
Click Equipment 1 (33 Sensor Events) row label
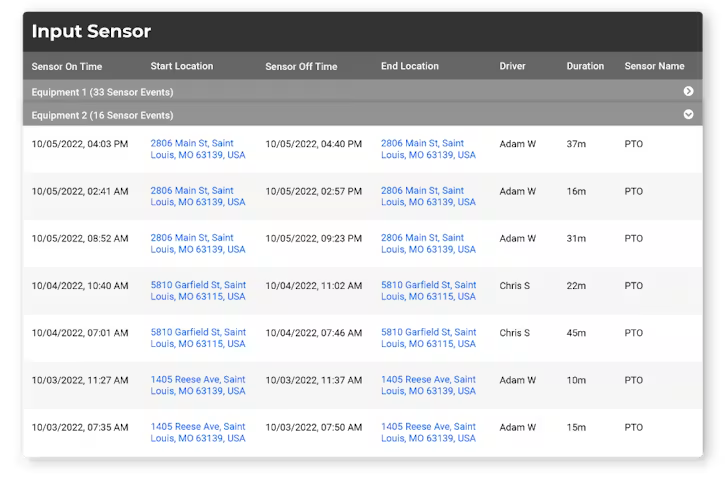102,92
